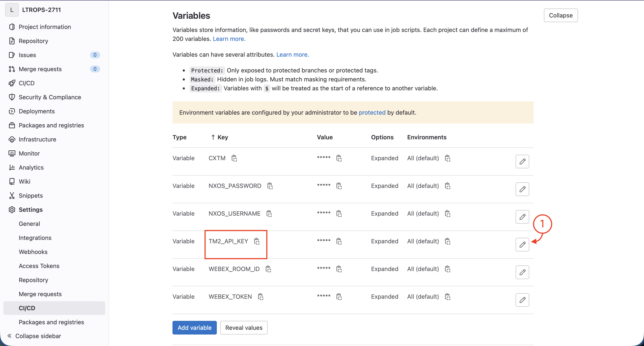Click edit pencil for TM2_API_KEY variable
Image resolution: width=644 pixels, height=346 pixels.
[522, 244]
